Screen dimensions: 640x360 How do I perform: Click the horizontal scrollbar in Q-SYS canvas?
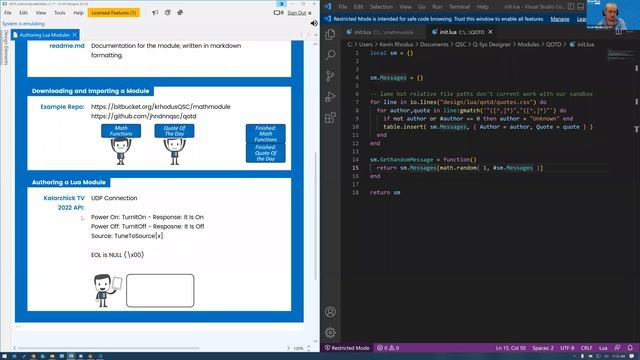tap(109, 348)
